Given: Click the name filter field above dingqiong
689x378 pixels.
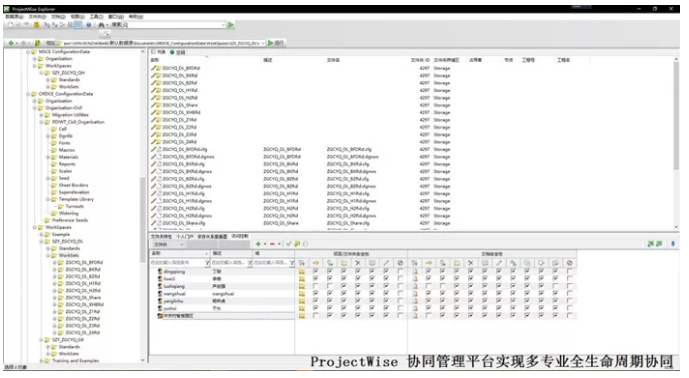Looking at the screenshot, I should click(177, 263).
